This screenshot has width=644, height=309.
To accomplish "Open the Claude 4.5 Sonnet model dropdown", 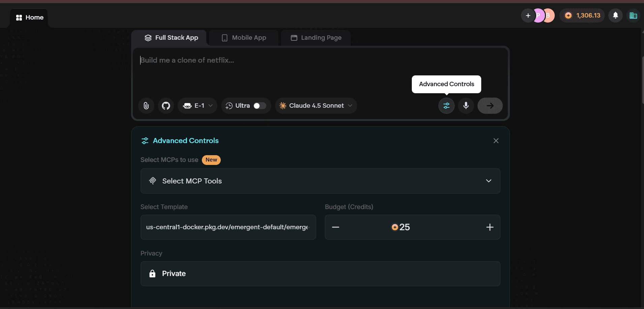I will pyautogui.click(x=316, y=106).
